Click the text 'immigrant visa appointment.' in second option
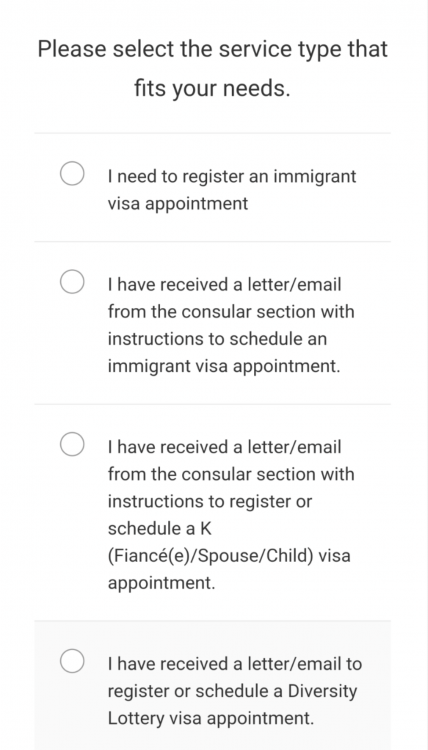This screenshot has height=750, width=428. click(x=224, y=366)
